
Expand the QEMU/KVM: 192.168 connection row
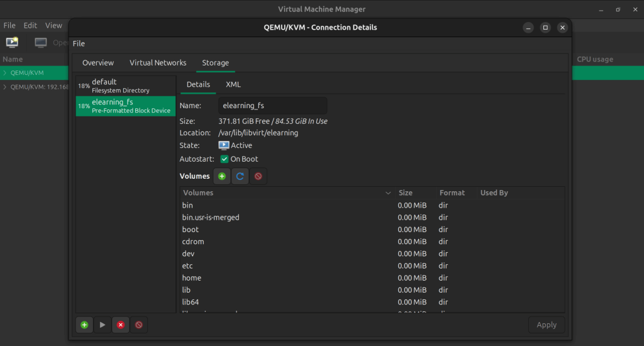[5, 87]
